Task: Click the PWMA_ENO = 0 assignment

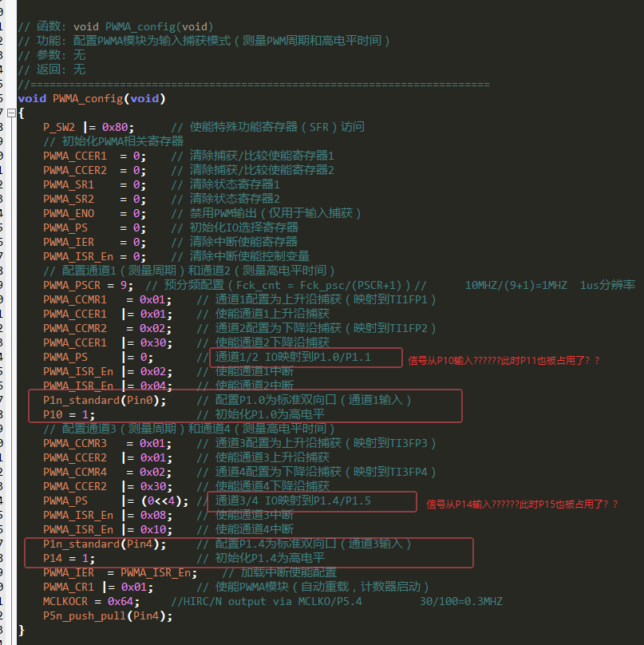Action: click(94, 213)
